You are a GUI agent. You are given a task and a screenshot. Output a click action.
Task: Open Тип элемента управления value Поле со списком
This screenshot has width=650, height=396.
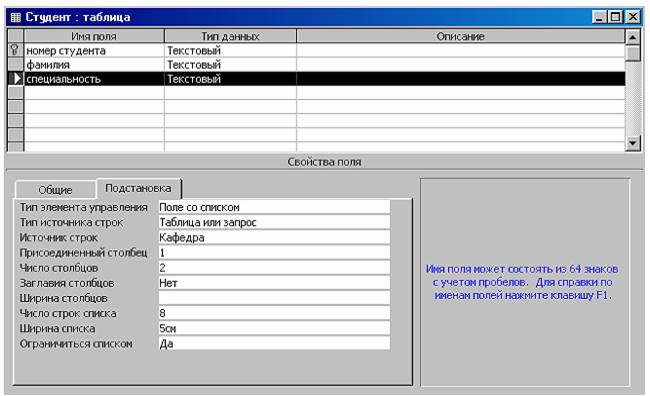click(x=274, y=207)
